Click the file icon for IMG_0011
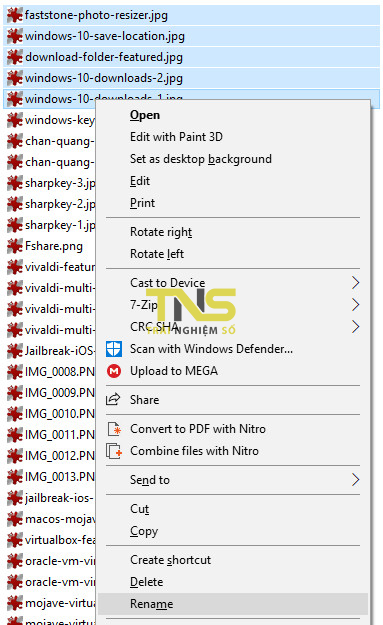Viewport: 383px width, 625px height. click(15, 435)
